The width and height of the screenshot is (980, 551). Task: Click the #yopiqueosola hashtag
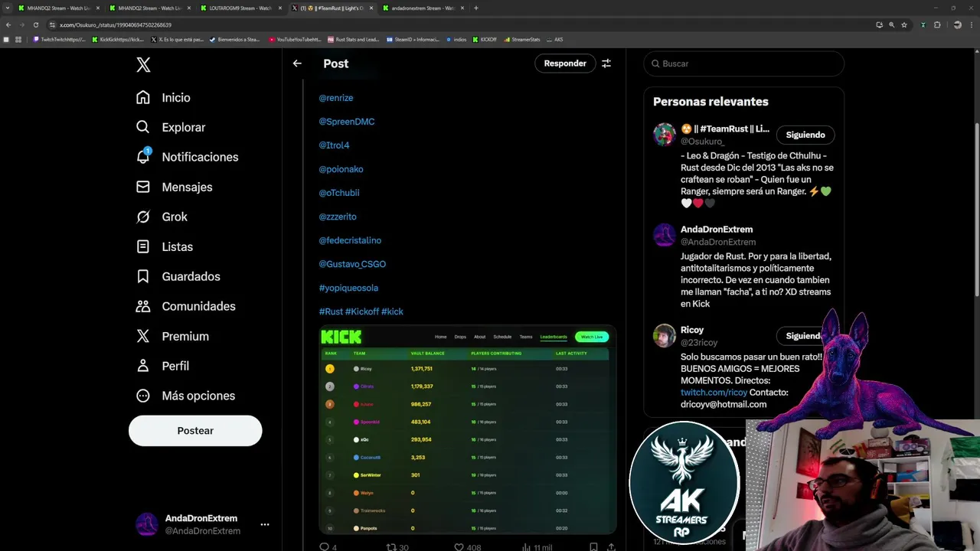[x=348, y=288]
